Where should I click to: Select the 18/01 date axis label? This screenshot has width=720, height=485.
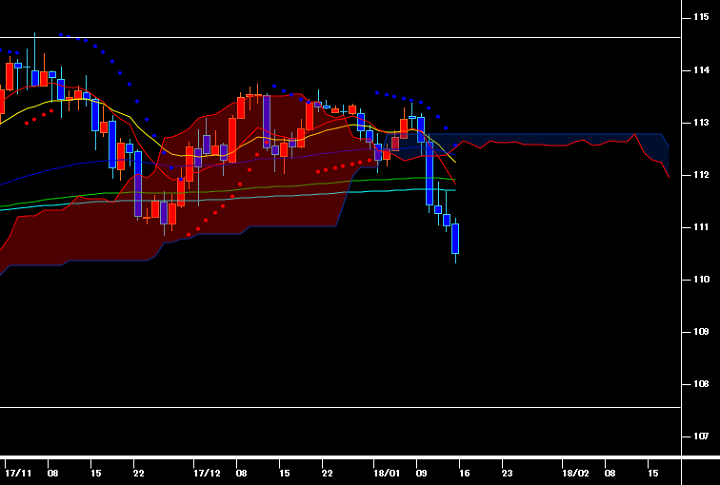(x=387, y=473)
